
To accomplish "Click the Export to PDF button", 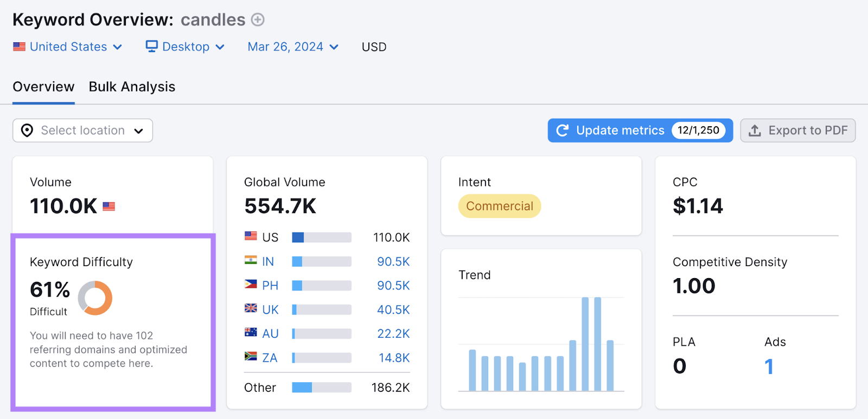I will (x=797, y=131).
